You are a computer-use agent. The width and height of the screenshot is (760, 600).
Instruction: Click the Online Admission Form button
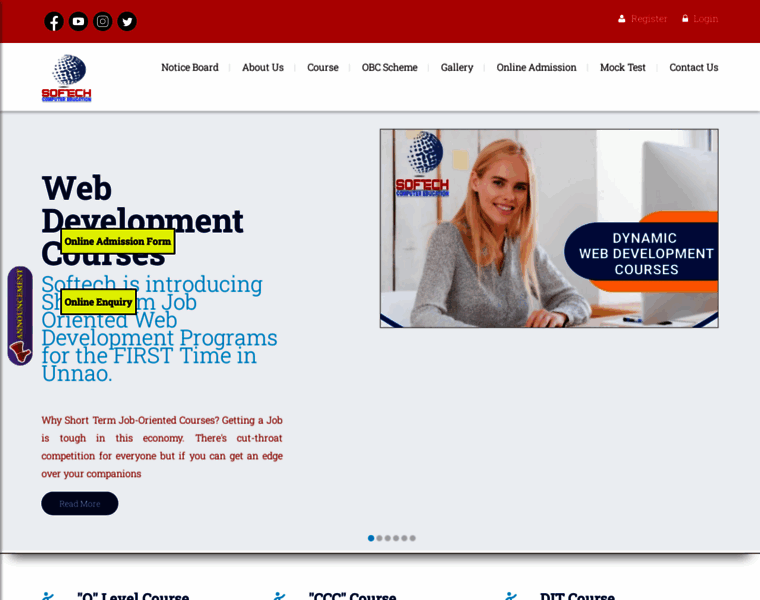click(x=118, y=241)
